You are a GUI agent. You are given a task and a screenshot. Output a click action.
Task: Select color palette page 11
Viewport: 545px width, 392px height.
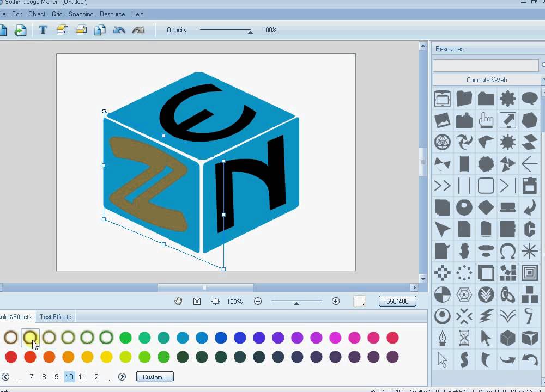coord(82,377)
